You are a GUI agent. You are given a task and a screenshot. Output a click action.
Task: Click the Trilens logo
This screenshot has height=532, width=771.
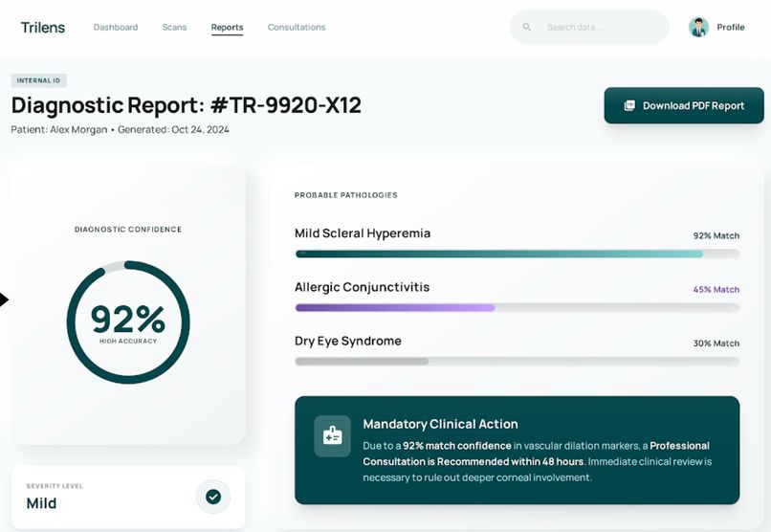(x=43, y=28)
